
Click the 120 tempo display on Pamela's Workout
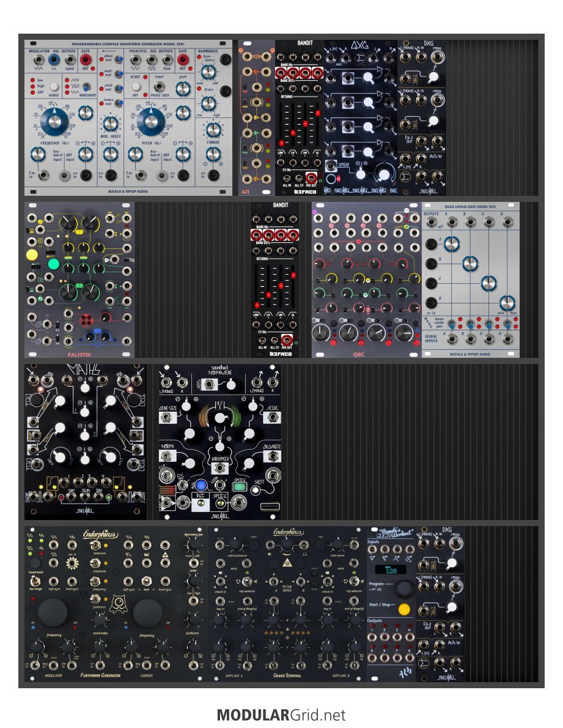pos(390,569)
